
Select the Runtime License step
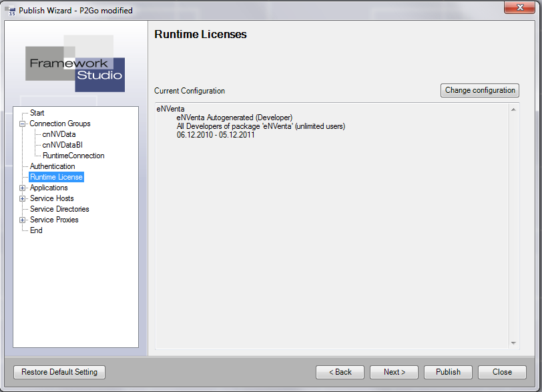(56, 177)
